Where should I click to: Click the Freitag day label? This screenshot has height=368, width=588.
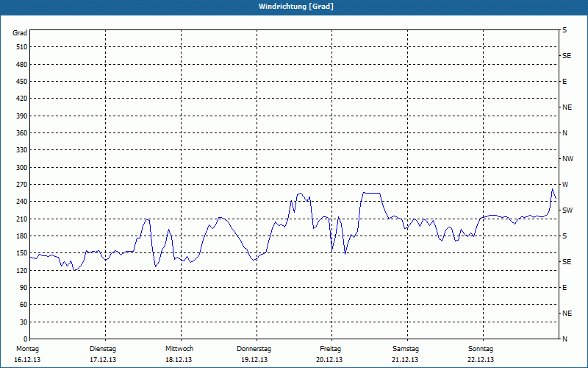tap(330, 349)
